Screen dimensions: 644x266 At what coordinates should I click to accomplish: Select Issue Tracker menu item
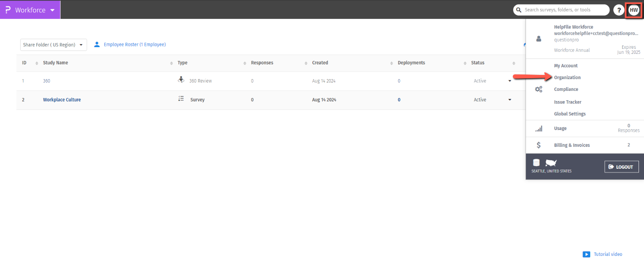coord(567,102)
